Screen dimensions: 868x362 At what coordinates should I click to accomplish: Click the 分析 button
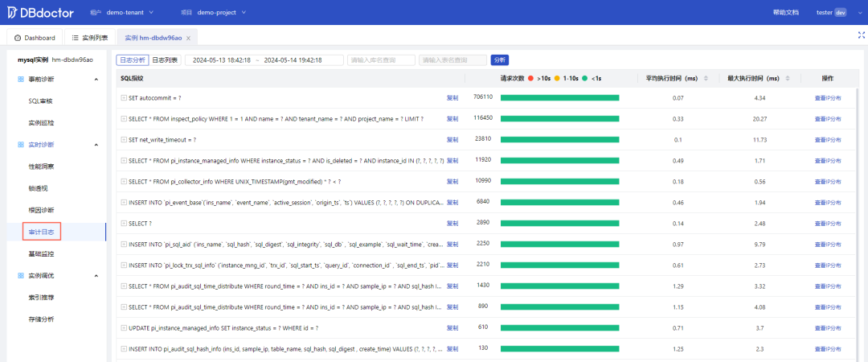[499, 60]
